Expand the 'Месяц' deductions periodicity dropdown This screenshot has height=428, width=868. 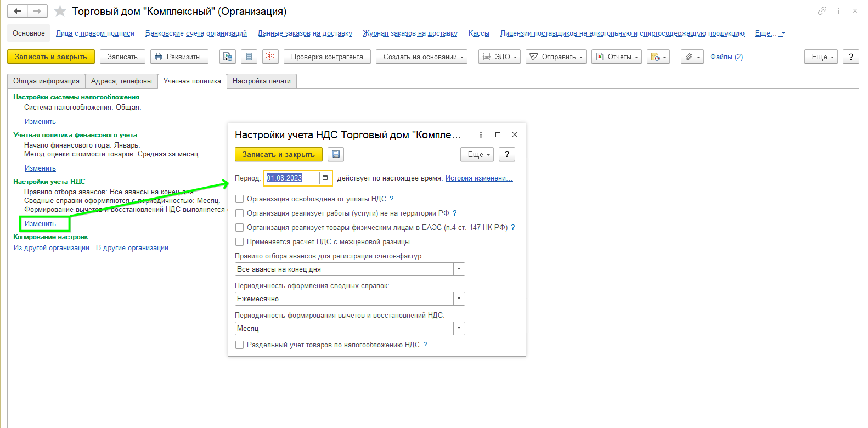[x=459, y=328]
